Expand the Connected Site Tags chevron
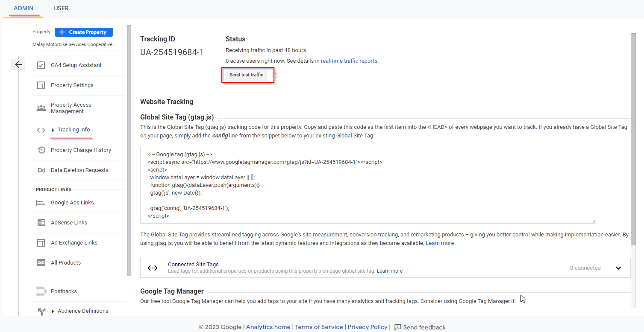Image resolution: width=644 pixels, height=332 pixels. pos(618,268)
